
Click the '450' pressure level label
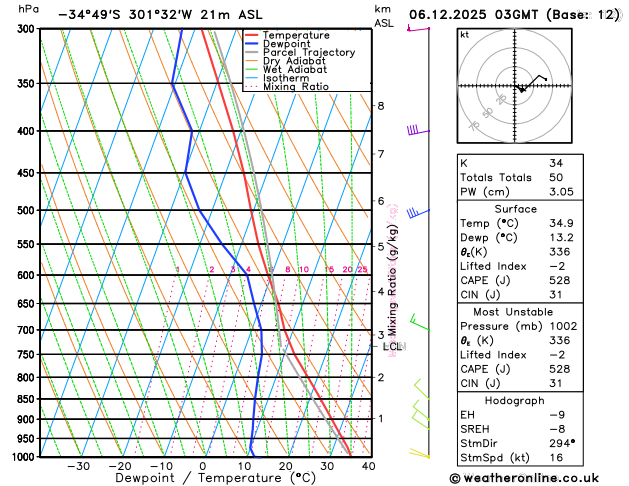(28, 173)
